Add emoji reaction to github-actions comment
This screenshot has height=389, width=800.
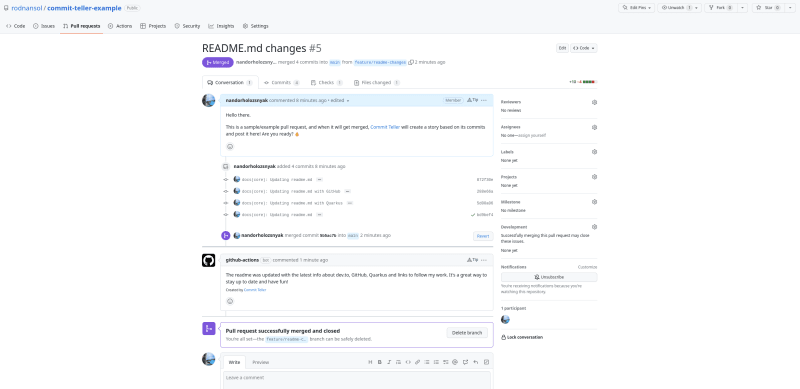[230, 301]
